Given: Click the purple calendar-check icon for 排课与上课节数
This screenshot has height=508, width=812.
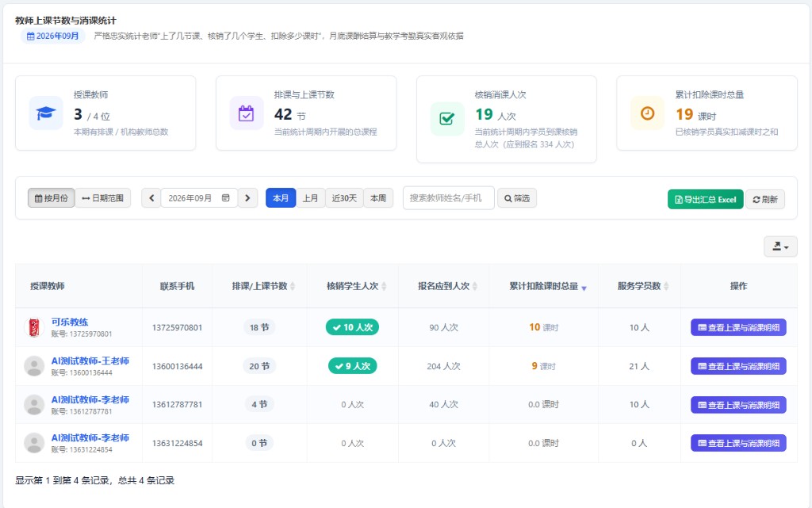Looking at the screenshot, I should 246,113.
